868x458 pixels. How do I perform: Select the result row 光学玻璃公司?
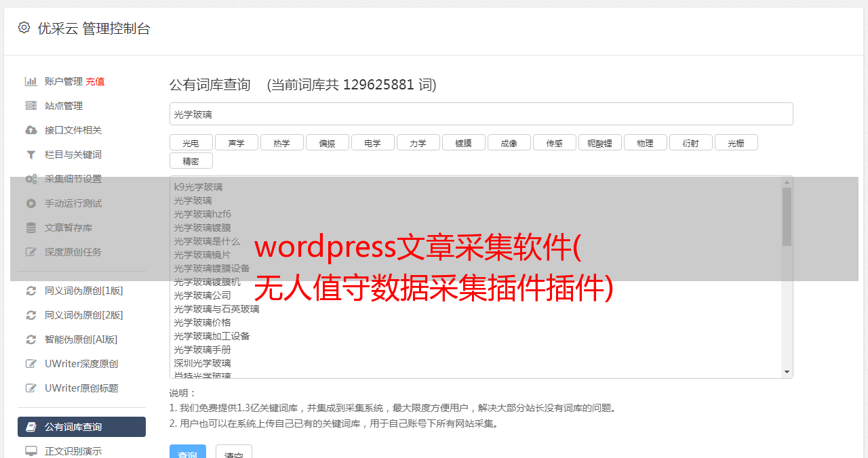tap(202, 295)
